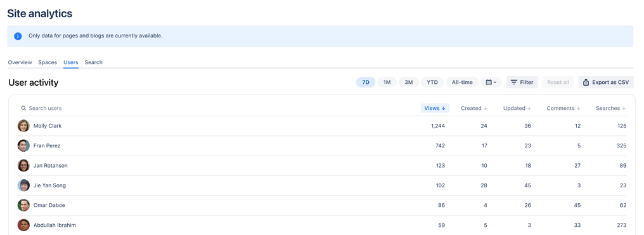Switch to the Overview tab
The image size is (644, 235).
click(20, 62)
